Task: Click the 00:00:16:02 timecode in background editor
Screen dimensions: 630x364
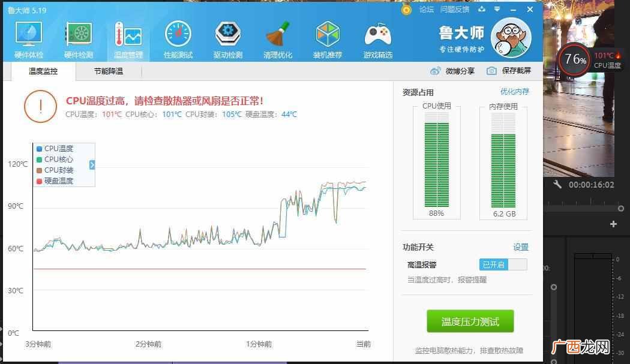Action: click(x=591, y=185)
